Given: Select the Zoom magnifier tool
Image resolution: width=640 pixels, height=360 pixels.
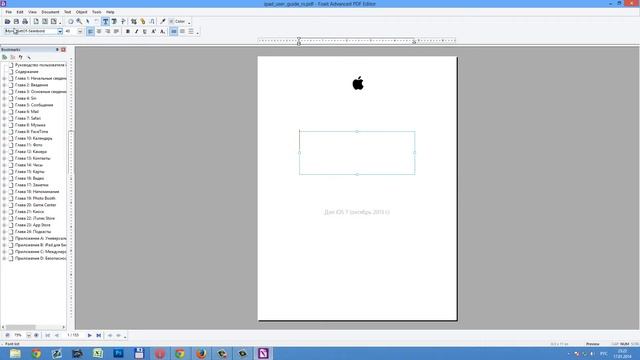Looking at the screenshot, I should coord(79,21).
